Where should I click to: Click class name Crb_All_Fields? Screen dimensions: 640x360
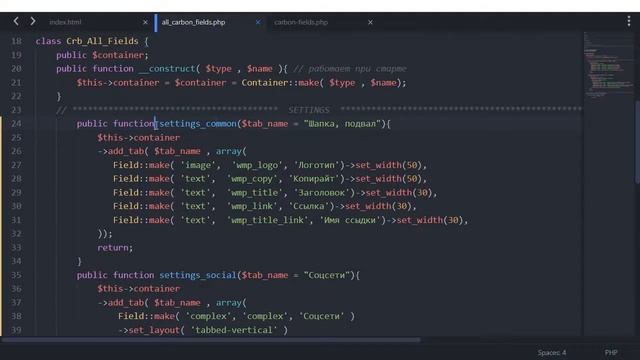click(102, 41)
